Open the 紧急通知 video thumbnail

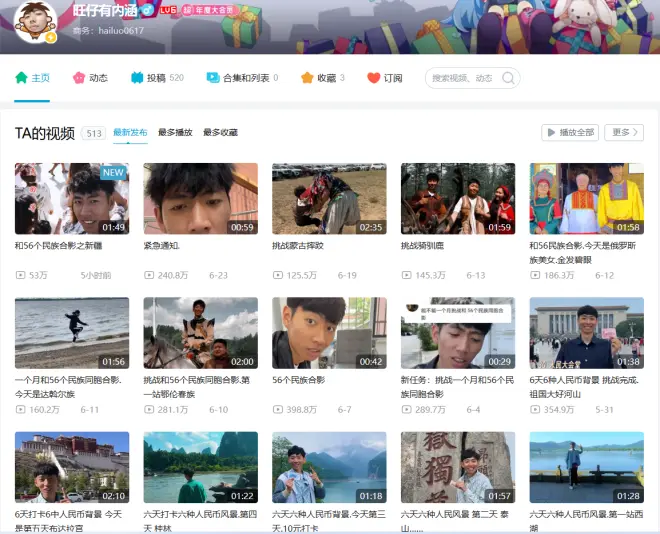point(200,199)
